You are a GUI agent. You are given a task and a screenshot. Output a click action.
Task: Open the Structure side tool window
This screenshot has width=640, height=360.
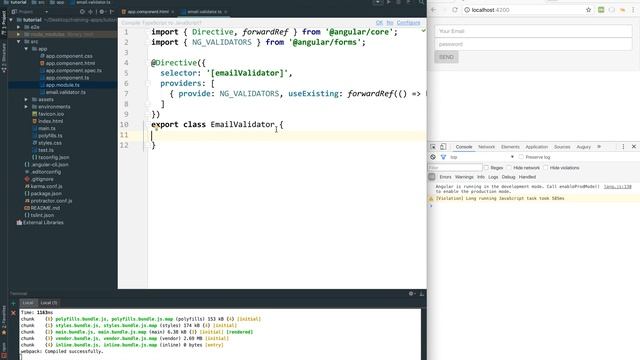[4, 58]
